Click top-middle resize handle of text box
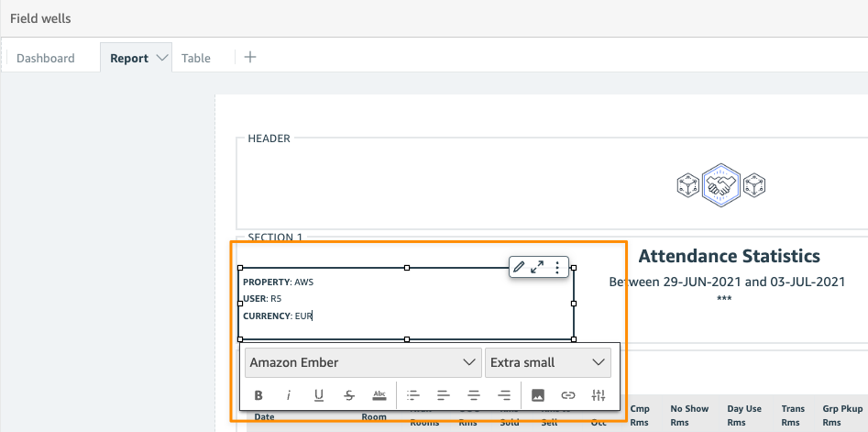The width and height of the screenshot is (868, 432). [x=407, y=268]
